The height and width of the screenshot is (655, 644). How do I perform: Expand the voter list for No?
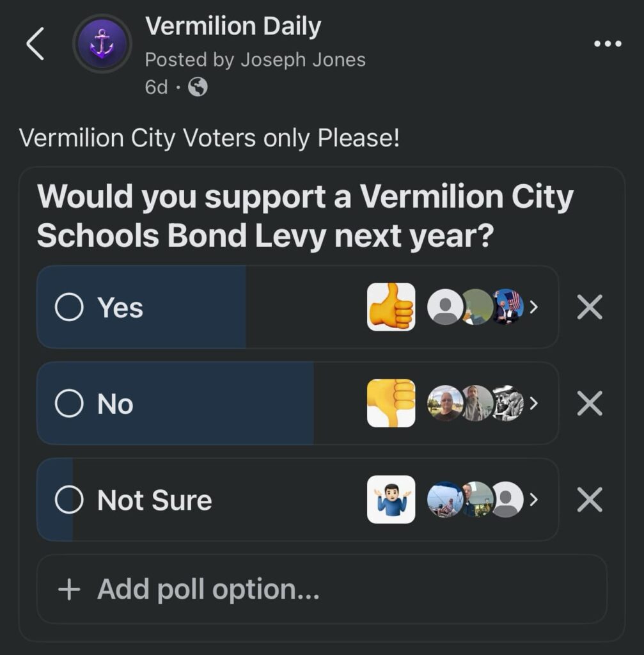533,403
